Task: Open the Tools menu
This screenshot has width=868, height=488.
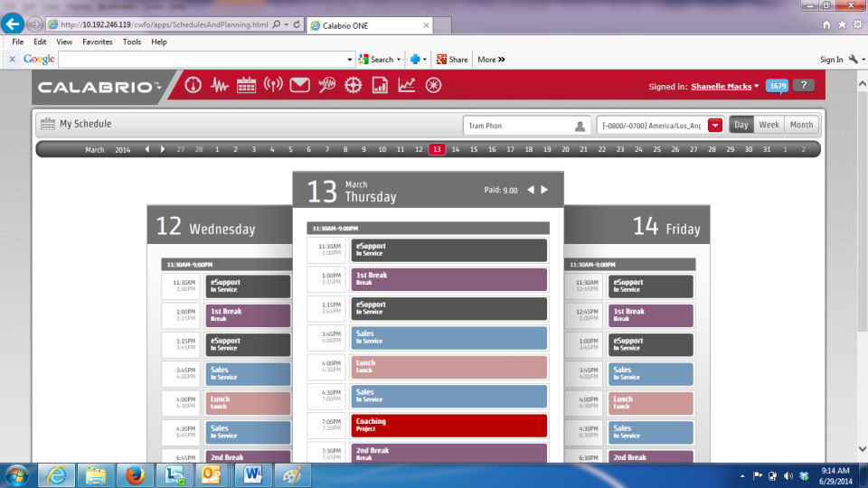Action: [132, 42]
